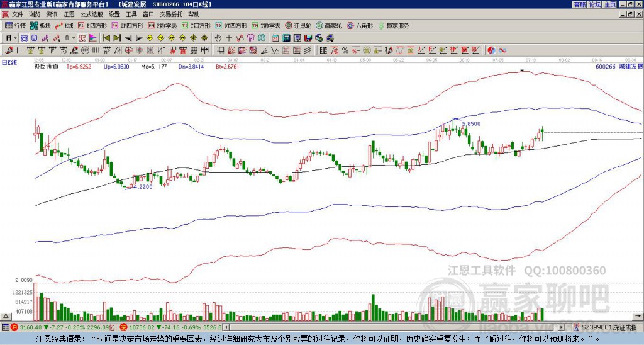Open the 交易委托 menu
The width and height of the screenshot is (644, 345).
click(x=172, y=13)
